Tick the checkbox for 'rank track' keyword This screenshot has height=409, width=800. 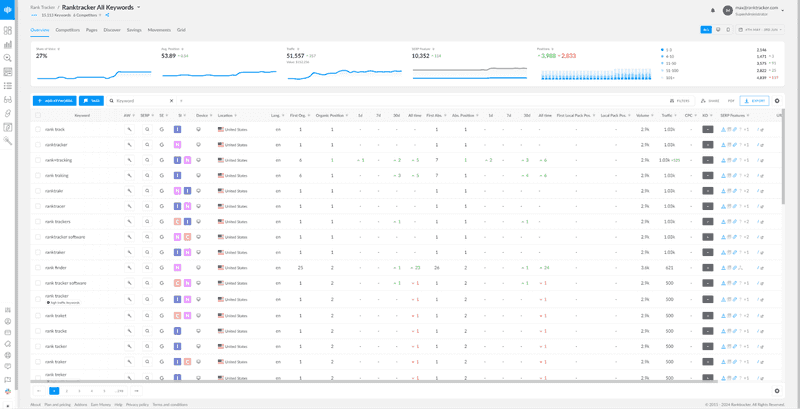(38, 129)
